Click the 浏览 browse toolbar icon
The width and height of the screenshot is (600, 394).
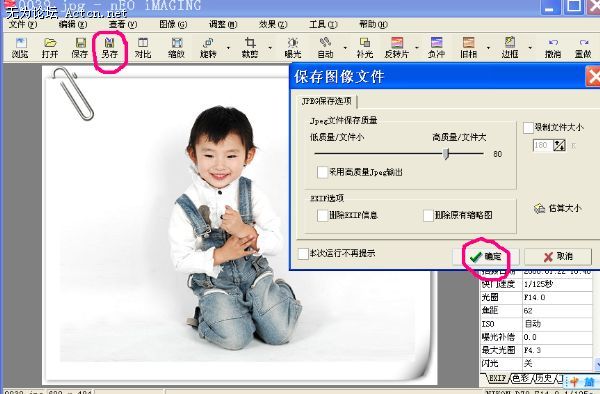tap(20, 47)
